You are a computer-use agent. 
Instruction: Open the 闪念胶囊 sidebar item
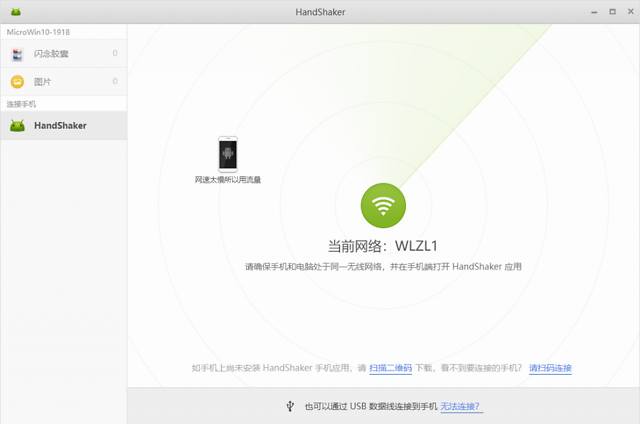tap(64, 53)
